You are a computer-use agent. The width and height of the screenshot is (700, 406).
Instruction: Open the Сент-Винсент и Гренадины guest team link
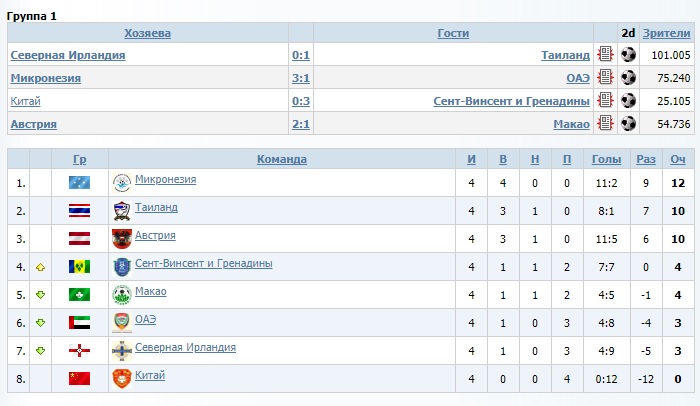511,101
